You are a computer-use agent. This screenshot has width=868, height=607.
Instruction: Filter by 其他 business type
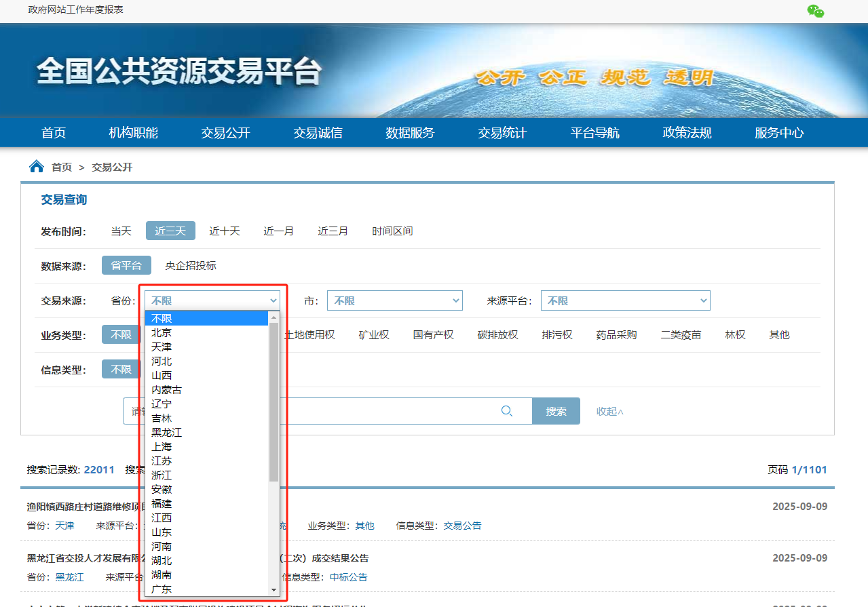(779, 334)
